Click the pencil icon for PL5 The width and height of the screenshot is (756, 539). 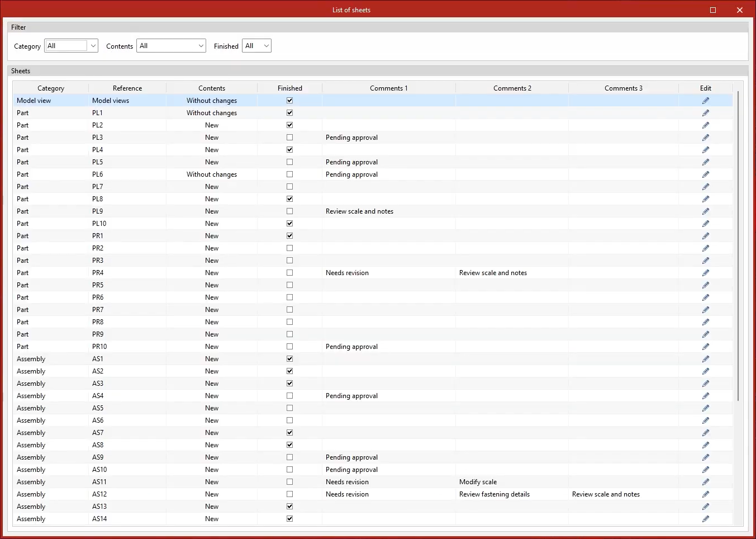(x=706, y=162)
